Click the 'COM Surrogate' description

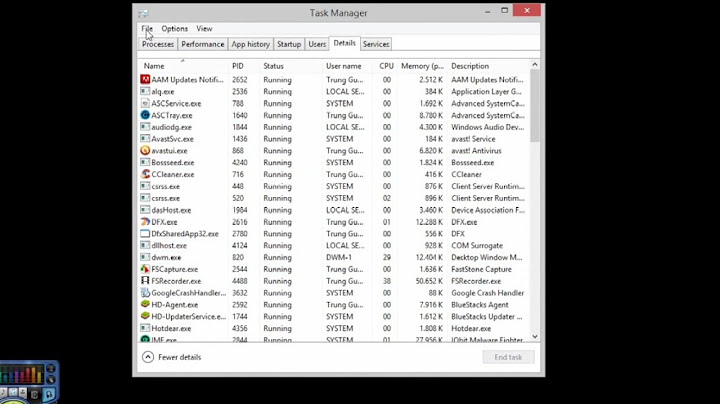[x=477, y=246]
